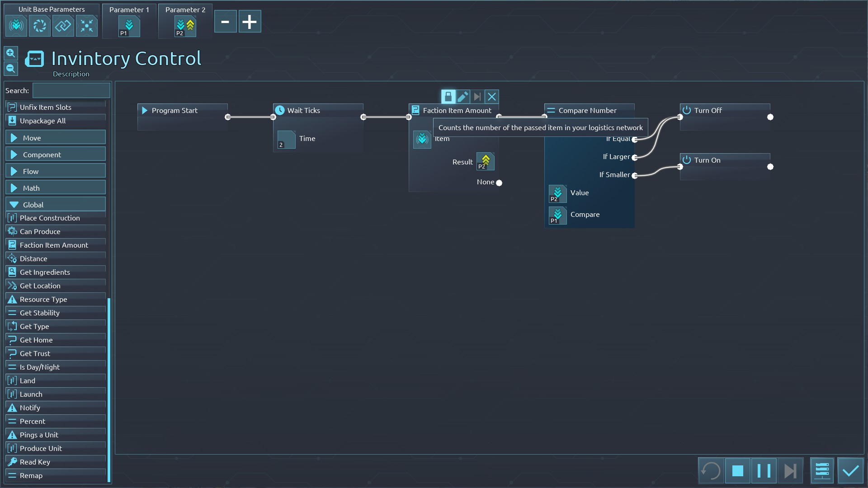Click the minus button to remove parameter
Screen dimensions: 868x488
[x=225, y=22]
